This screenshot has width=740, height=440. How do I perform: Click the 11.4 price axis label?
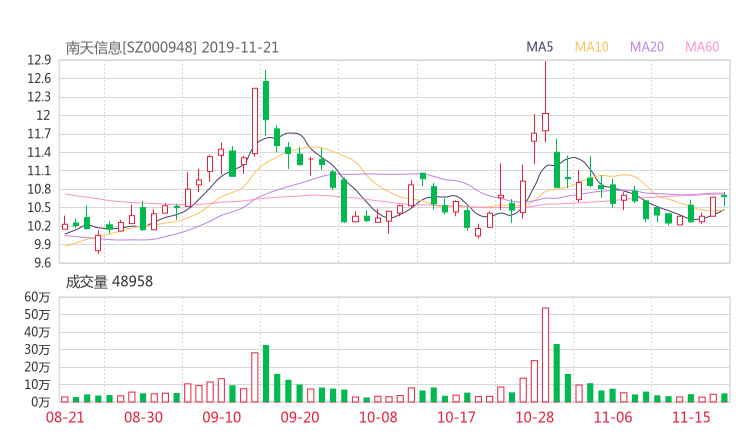pos(39,152)
